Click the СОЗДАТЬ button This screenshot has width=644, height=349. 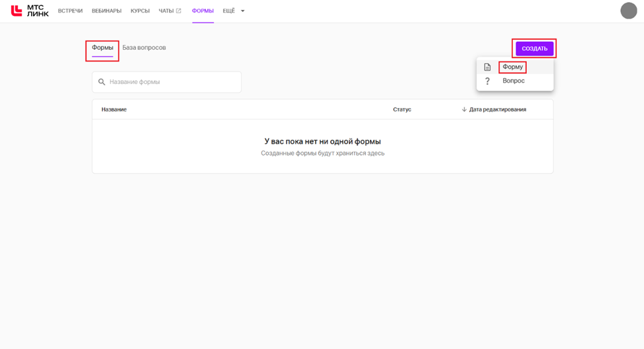(x=534, y=48)
